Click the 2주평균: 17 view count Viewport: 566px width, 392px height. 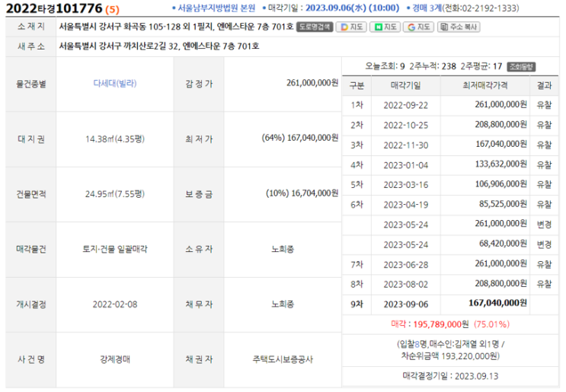(481, 66)
